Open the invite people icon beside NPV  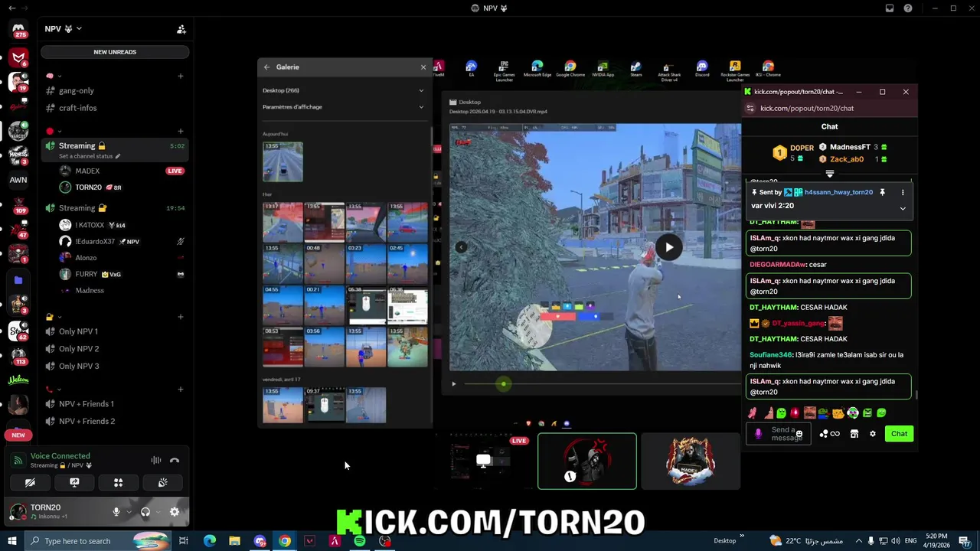coord(181,29)
